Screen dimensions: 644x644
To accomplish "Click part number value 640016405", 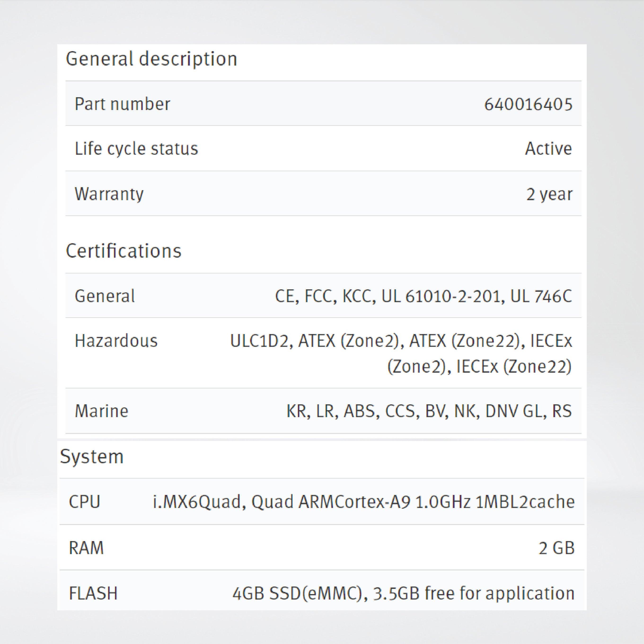I will [528, 104].
